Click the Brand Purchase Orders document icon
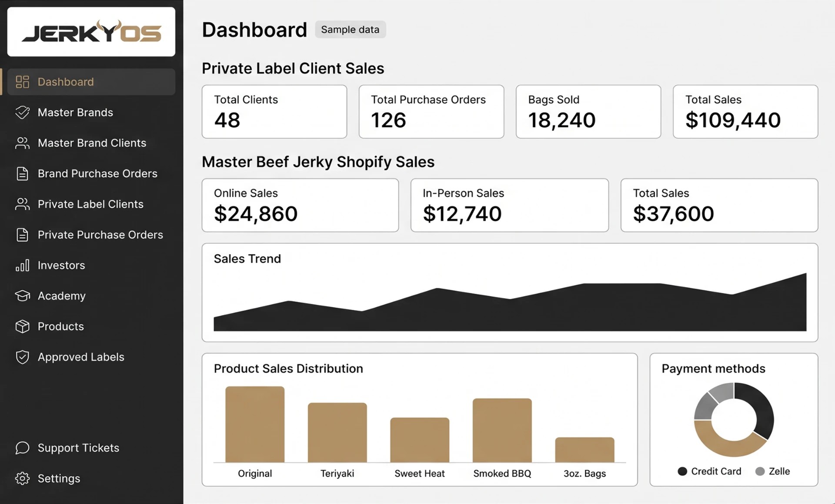 [22, 173]
